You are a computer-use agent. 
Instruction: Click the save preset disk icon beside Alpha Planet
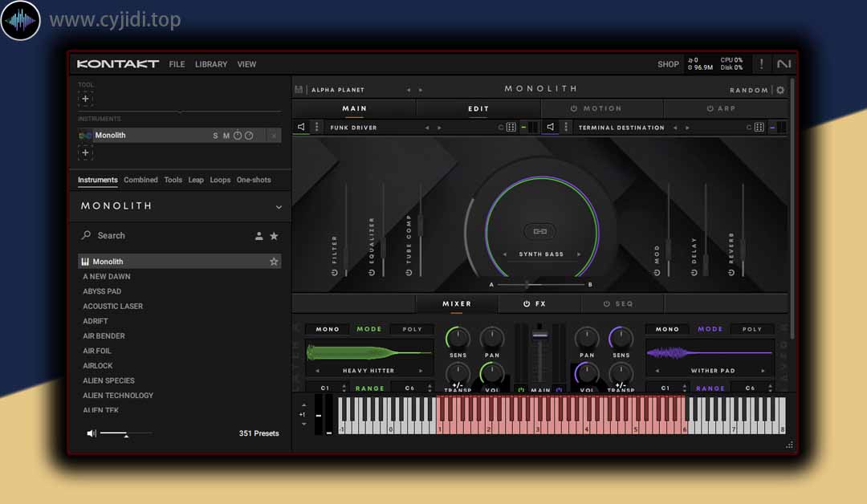coord(299,90)
